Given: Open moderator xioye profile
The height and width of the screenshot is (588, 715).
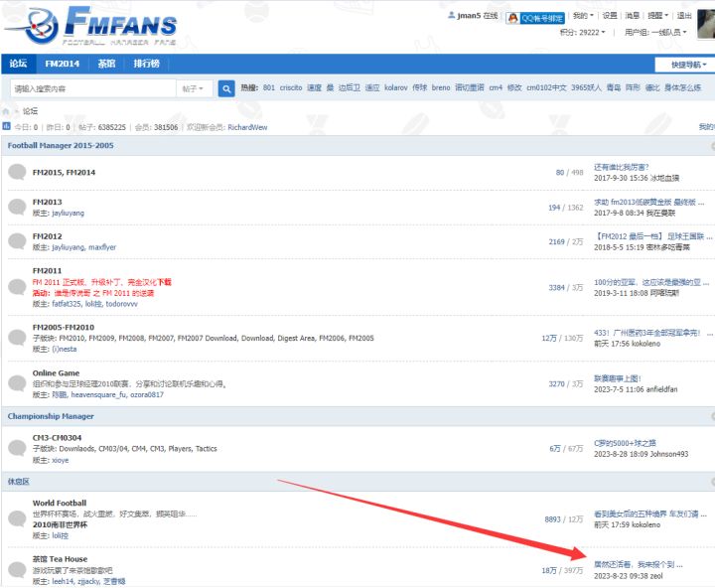Looking at the screenshot, I should [x=61, y=460].
